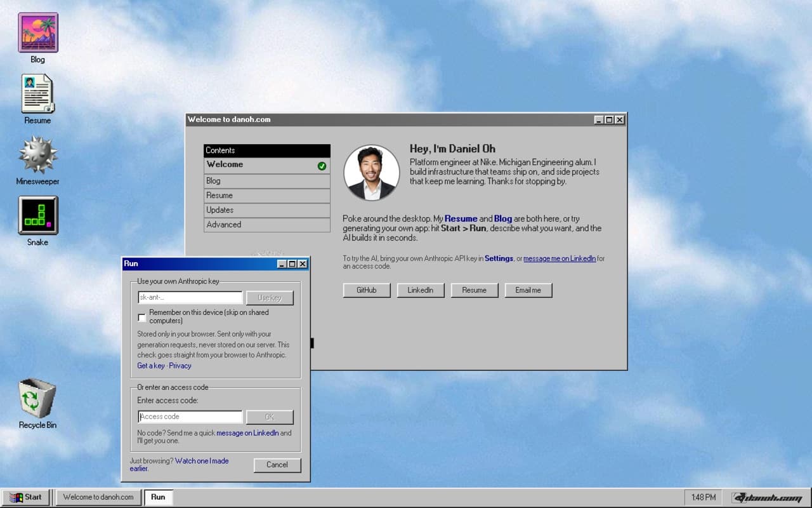Select Blog in the Contents list
This screenshot has height=508, width=812.
click(x=267, y=181)
